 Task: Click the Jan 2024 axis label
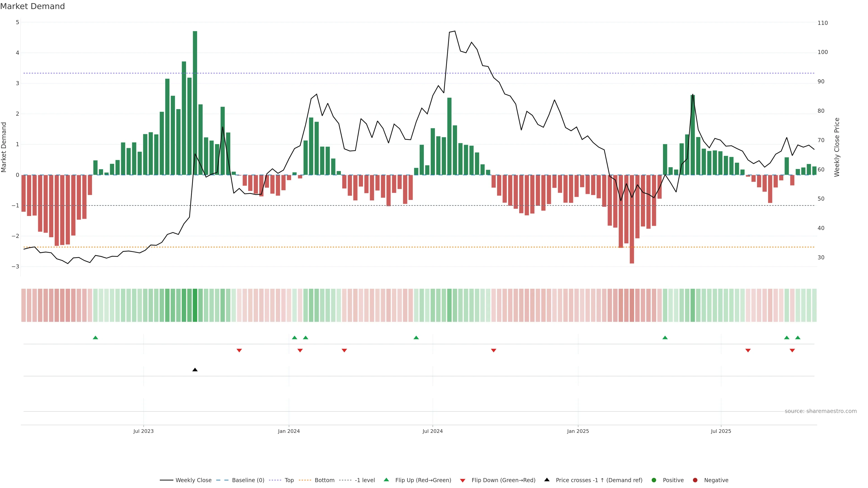[289, 431]
